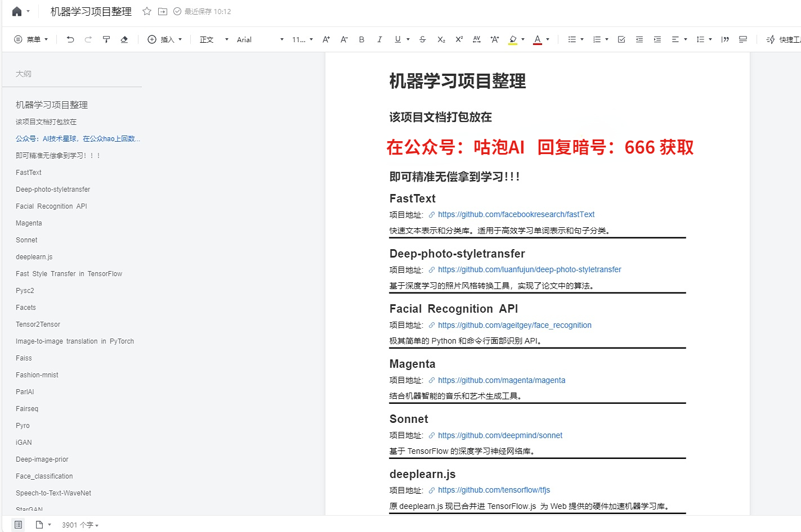This screenshot has height=532, width=801.
Task: Click the link icon before the fastText URL
Action: click(432, 215)
